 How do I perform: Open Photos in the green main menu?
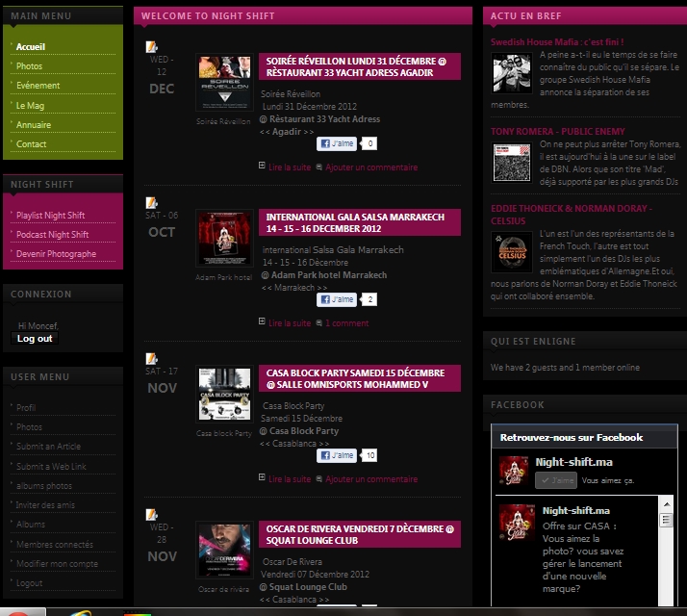pos(30,66)
